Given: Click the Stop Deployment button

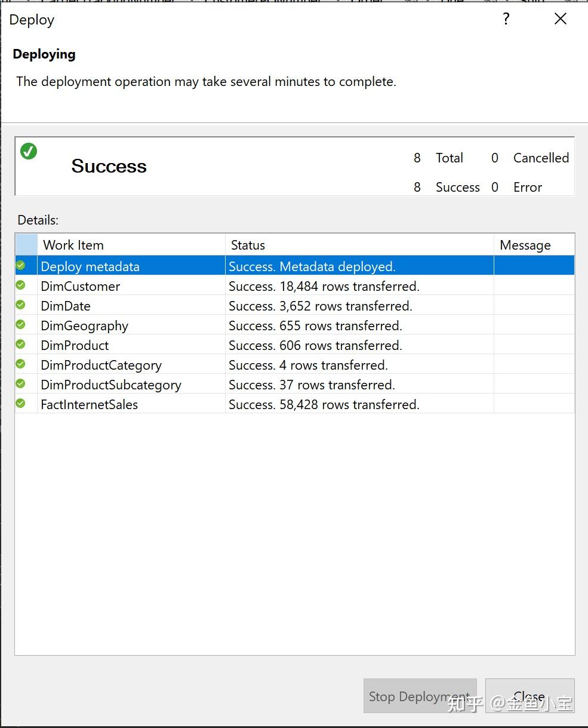Looking at the screenshot, I should (x=420, y=696).
